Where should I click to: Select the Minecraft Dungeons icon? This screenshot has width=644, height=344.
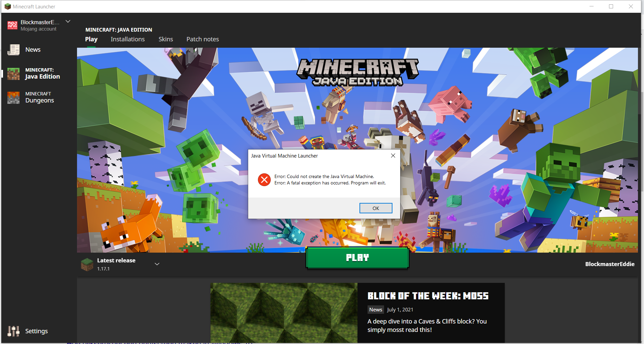pos(13,97)
